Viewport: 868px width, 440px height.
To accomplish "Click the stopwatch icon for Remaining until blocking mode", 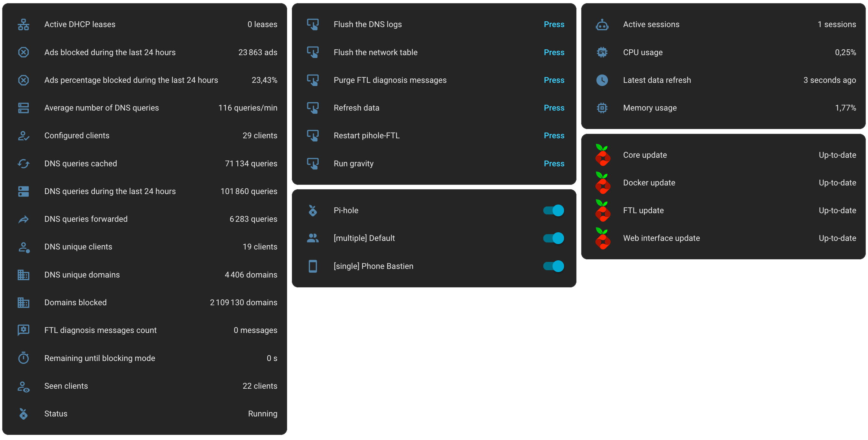I will pos(23,358).
